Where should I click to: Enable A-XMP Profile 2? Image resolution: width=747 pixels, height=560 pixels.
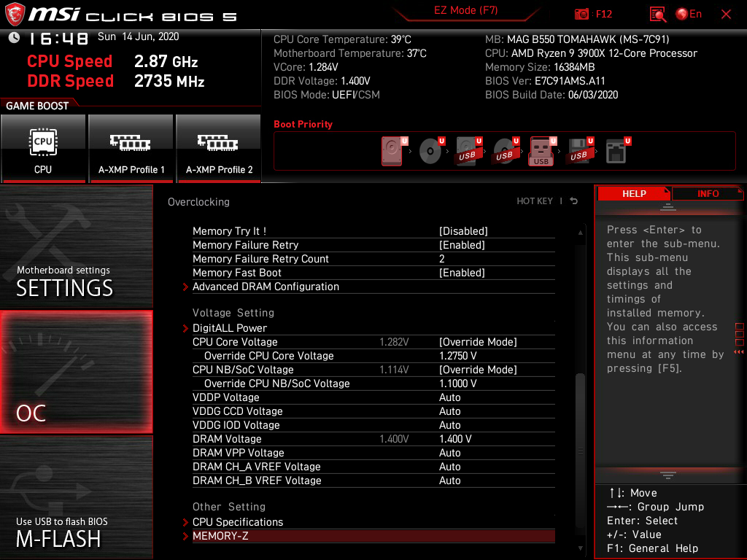pos(219,149)
